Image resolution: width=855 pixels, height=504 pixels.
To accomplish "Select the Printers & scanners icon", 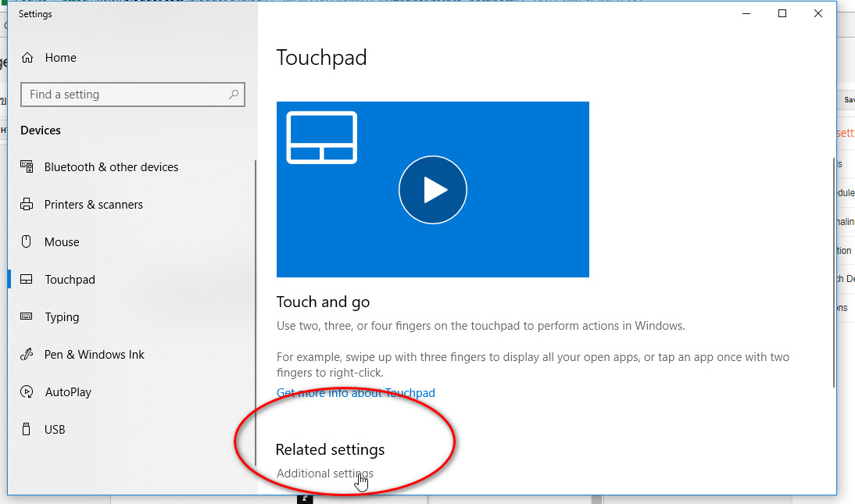I will click(27, 204).
